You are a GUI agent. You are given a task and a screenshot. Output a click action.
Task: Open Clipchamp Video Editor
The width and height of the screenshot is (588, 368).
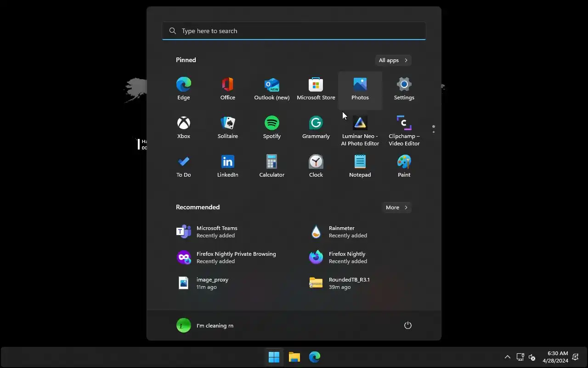pyautogui.click(x=404, y=130)
